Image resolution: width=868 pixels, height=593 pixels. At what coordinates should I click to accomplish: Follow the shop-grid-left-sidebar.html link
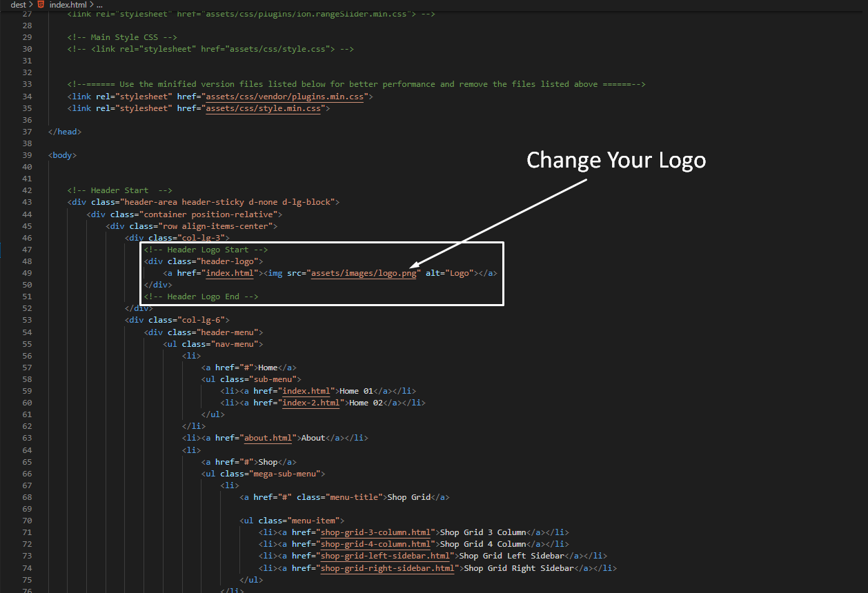pos(388,556)
